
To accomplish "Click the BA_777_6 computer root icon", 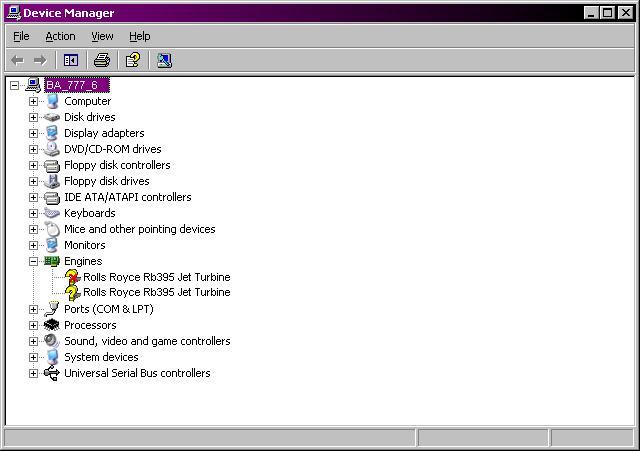I will [x=33, y=85].
